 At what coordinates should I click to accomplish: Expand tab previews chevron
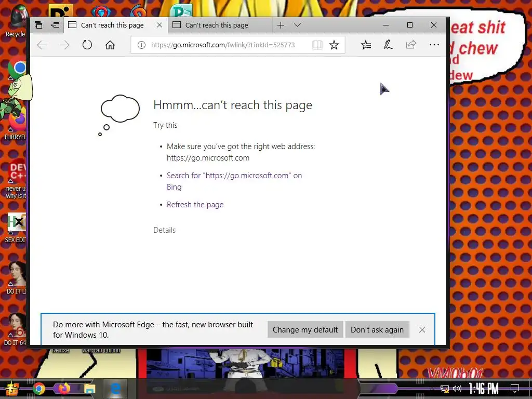click(297, 25)
